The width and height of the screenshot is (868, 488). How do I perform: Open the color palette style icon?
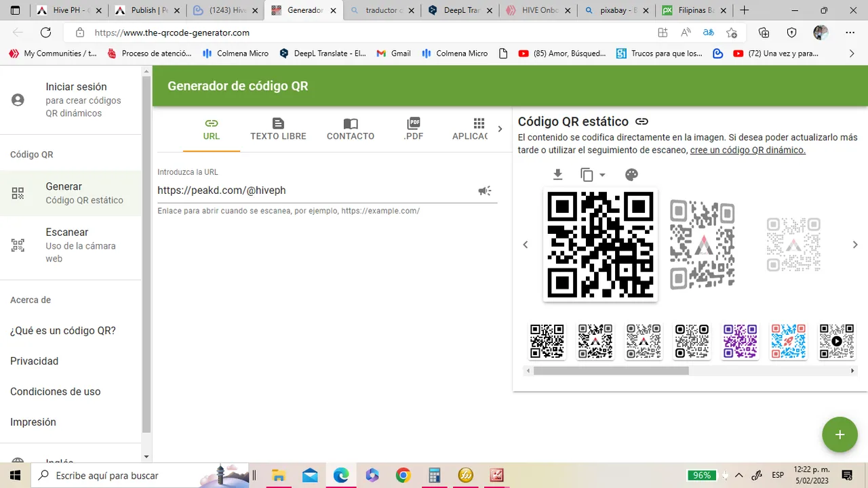631,175
